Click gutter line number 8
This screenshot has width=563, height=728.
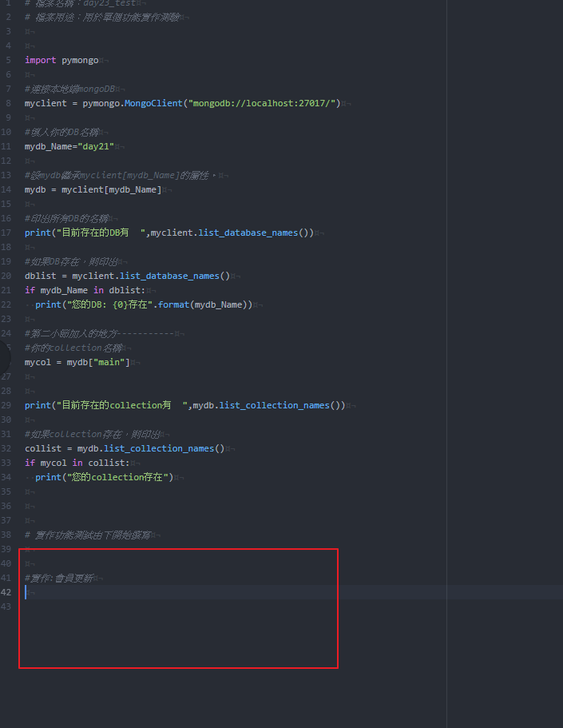[x=8, y=103]
